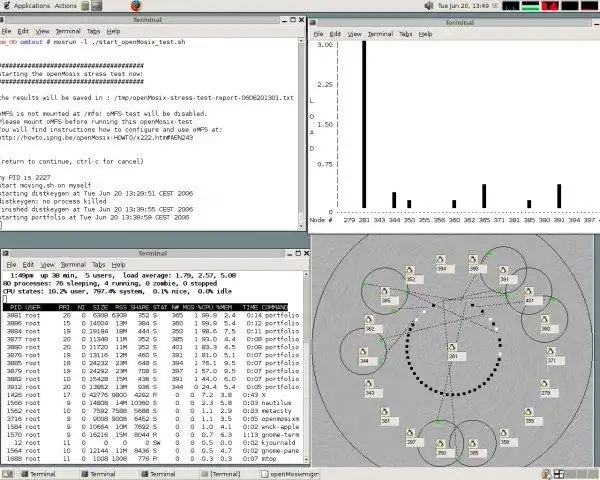Viewport: 600px width, 480px height.
Task: Open File menu in top-left Terminal
Action: pos(6,31)
